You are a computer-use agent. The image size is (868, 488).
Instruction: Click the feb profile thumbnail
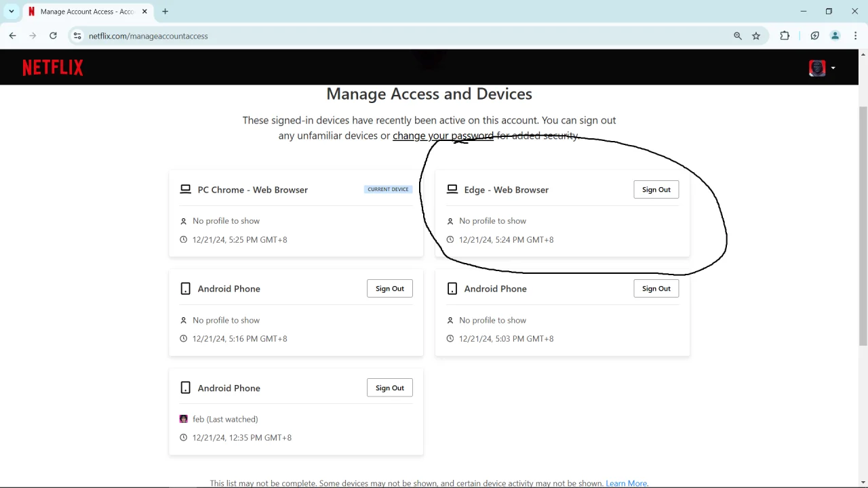tap(183, 419)
